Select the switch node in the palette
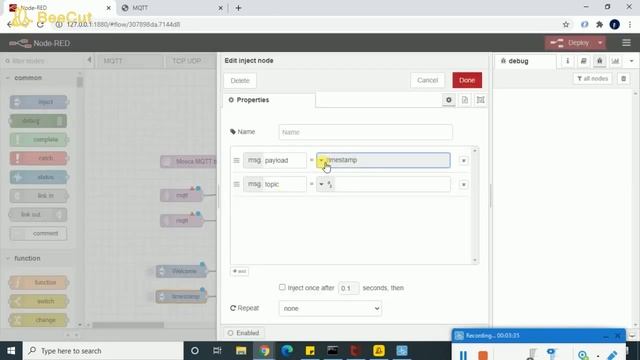Viewport: 640px width, 360px height. pyautogui.click(x=39, y=301)
